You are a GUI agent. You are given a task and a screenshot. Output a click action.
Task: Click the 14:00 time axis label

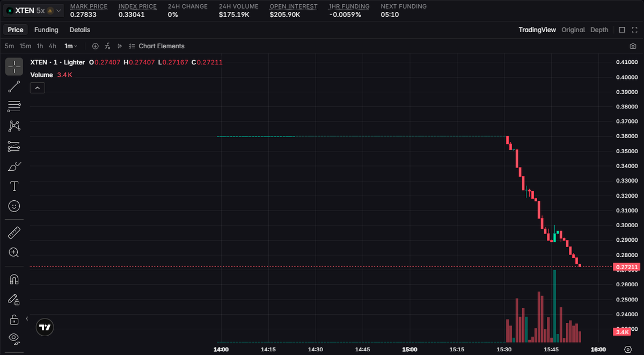coord(221,349)
